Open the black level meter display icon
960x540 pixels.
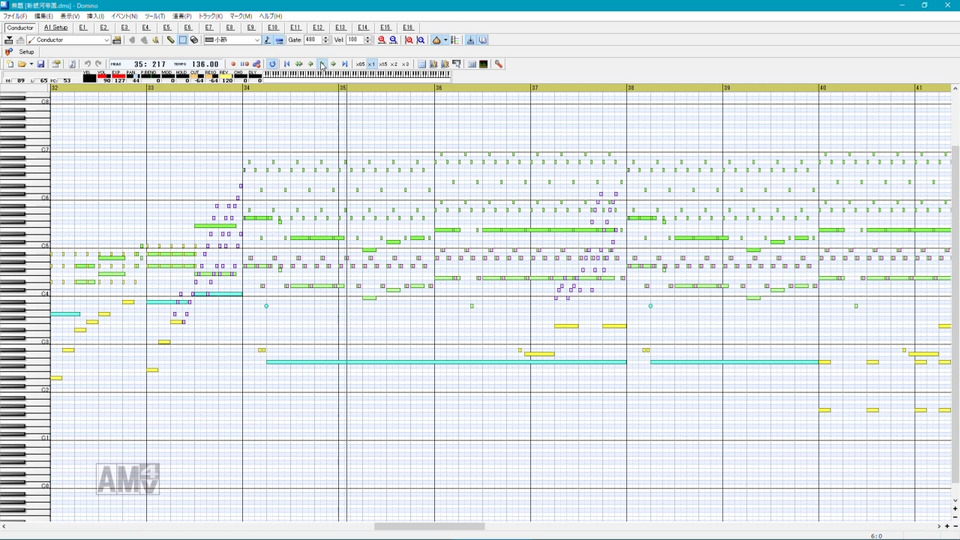(x=483, y=64)
